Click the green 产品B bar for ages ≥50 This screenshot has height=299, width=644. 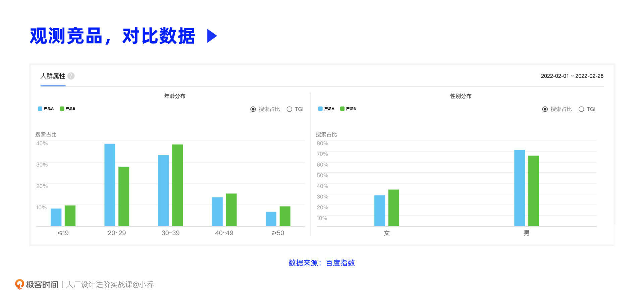click(x=285, y=216)
